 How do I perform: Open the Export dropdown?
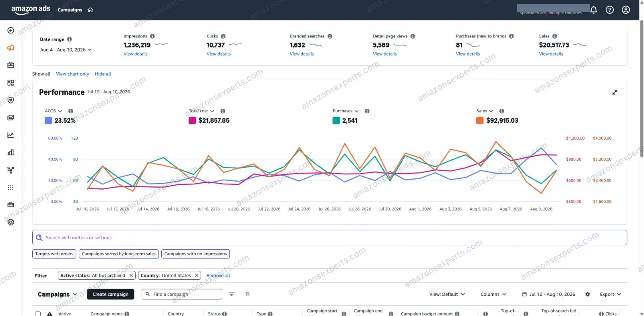tap(611, 294)
